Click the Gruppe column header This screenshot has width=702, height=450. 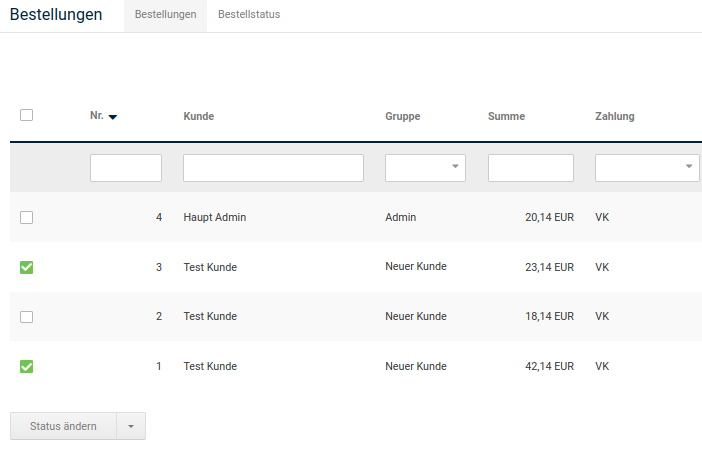(x=402, y=116)
